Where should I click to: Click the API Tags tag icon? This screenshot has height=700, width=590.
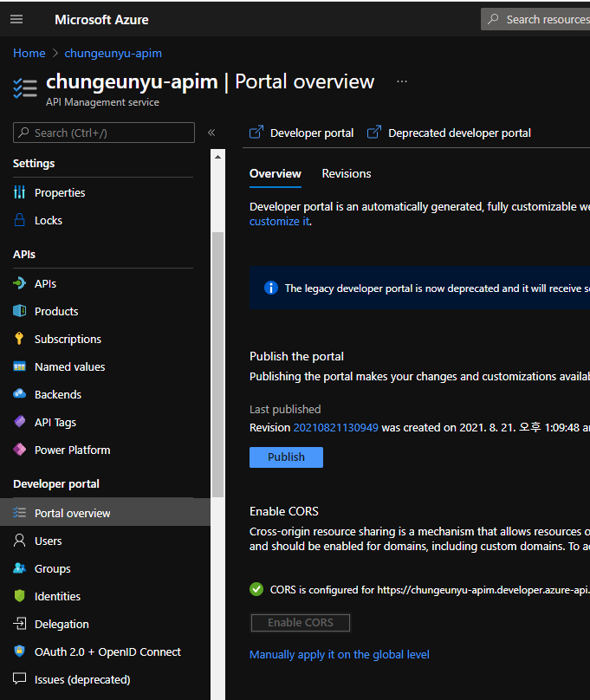(x=19, y=422)
